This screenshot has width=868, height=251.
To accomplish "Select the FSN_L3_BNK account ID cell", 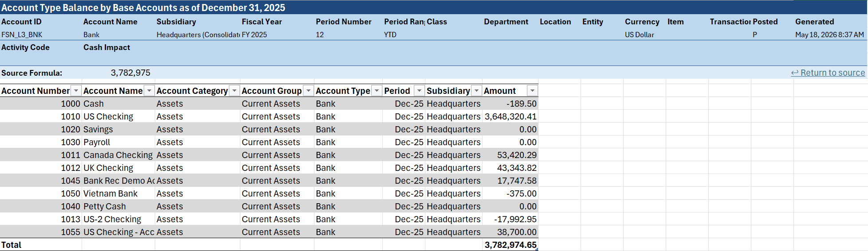I will tap(41, 35).
